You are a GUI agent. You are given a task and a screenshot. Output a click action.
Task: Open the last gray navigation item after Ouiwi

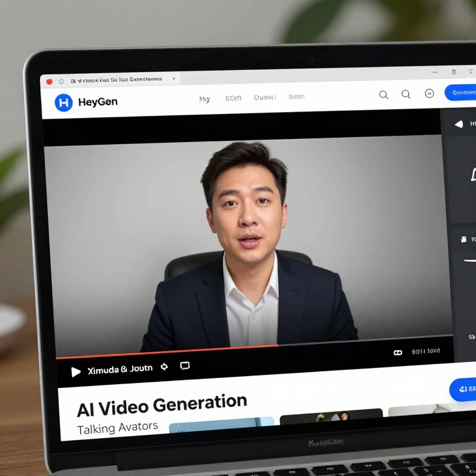tap(297, 97)
